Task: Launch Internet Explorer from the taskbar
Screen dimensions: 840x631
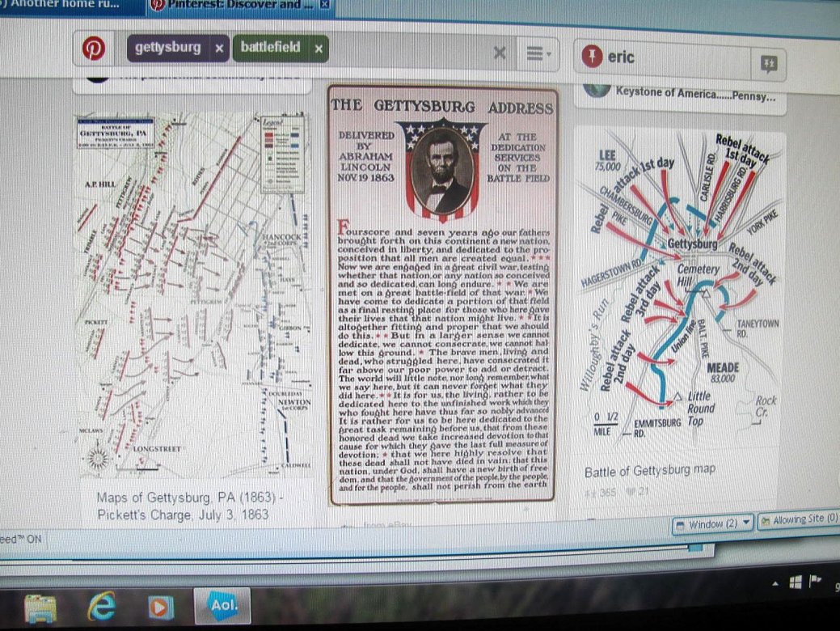Action: [x=102, y=607]
